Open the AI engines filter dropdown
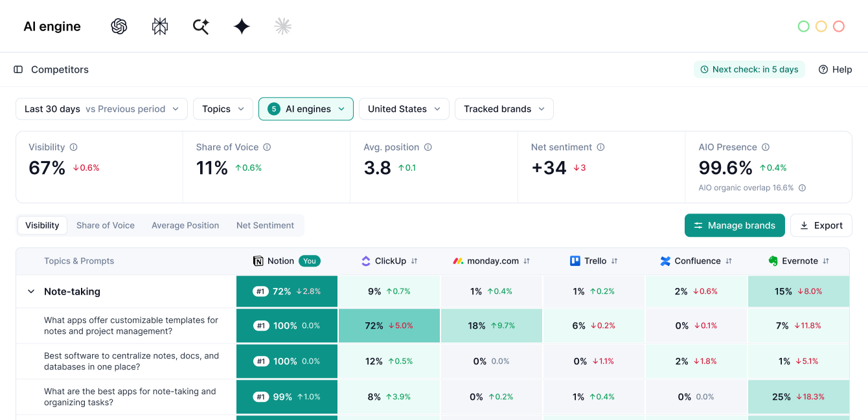The height and width of the screenshot is (420, 868). click(306, 109)
